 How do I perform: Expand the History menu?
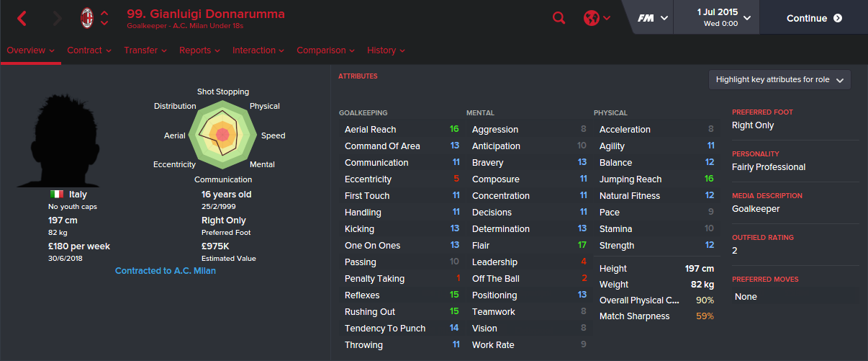click(386, 50)
